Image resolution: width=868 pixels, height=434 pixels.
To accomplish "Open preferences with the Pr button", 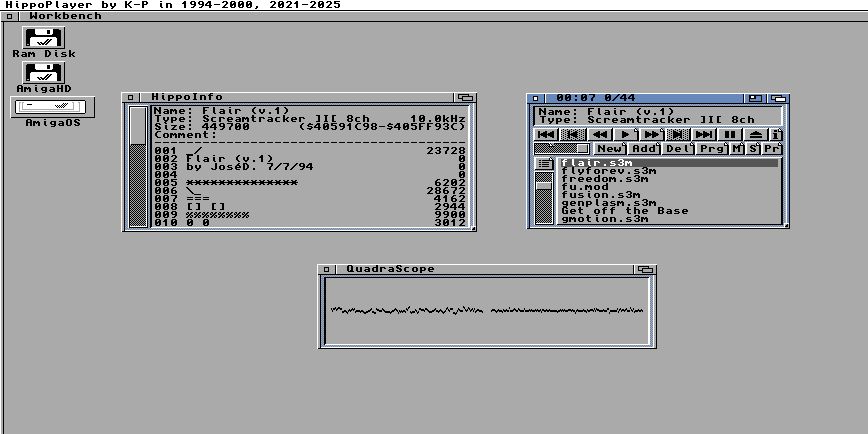I will pyautogui.click(x=773, y=148).
